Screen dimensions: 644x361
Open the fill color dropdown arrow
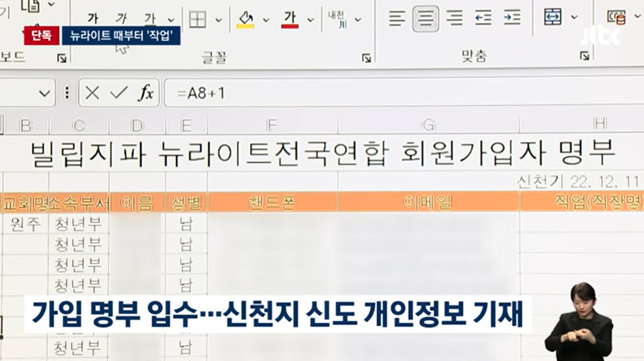coord(266,20)
